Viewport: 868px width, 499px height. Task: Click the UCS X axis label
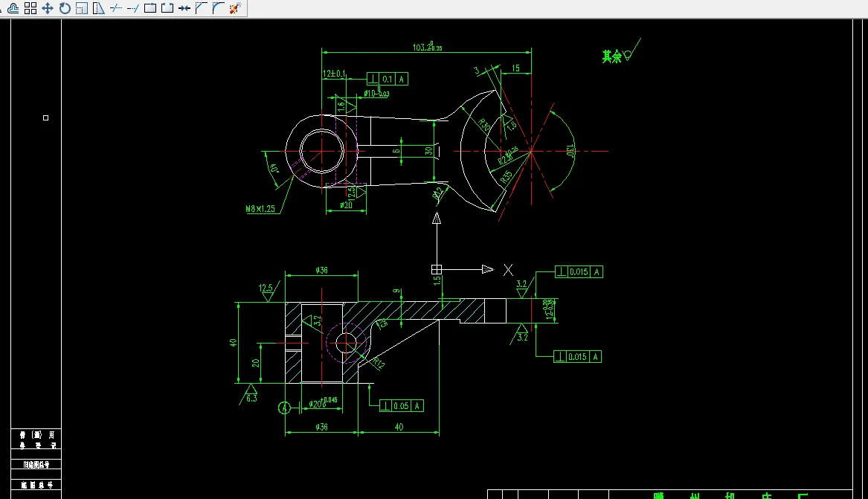pos(508,269)
